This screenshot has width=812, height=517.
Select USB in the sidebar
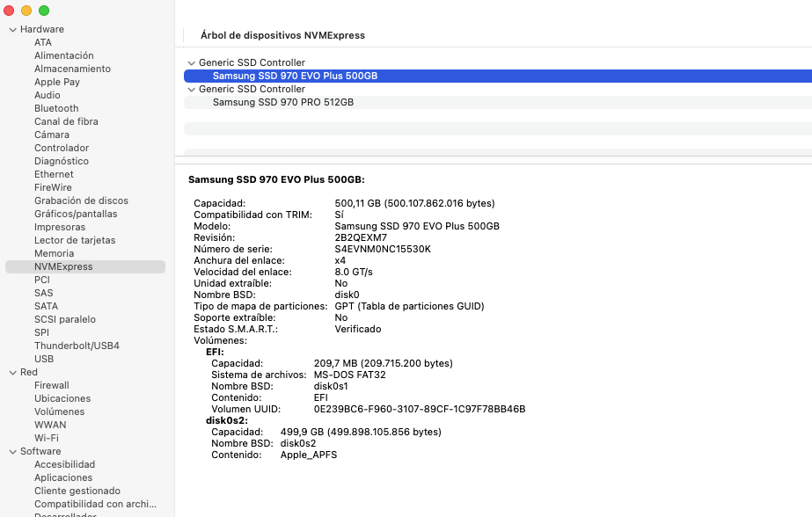44,359
